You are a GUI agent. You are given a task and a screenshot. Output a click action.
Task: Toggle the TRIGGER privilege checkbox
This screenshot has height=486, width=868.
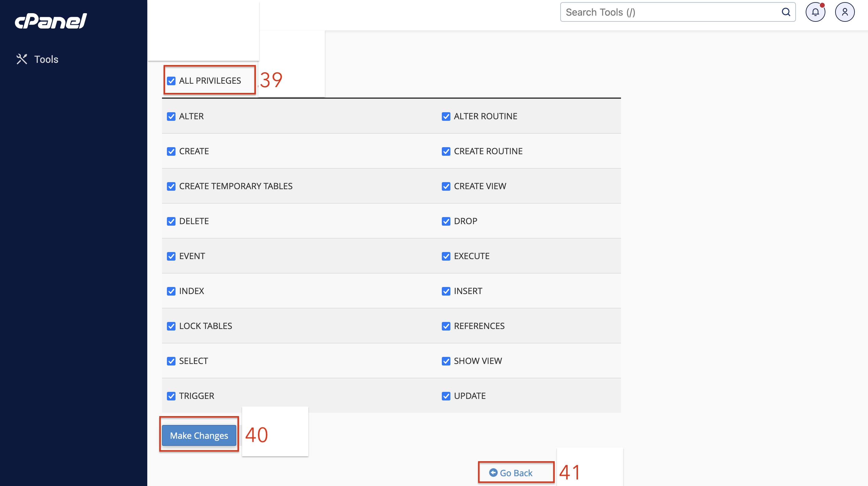(x=171, y=396)
